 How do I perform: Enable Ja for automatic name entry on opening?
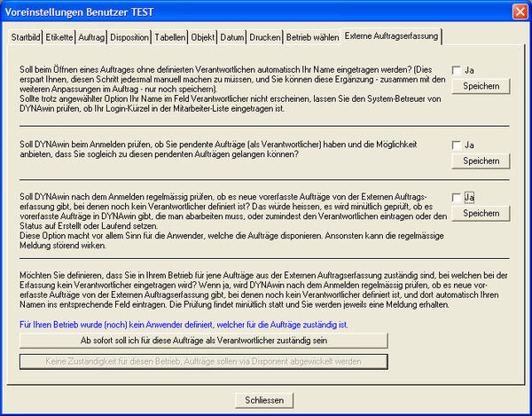(456, 70)
